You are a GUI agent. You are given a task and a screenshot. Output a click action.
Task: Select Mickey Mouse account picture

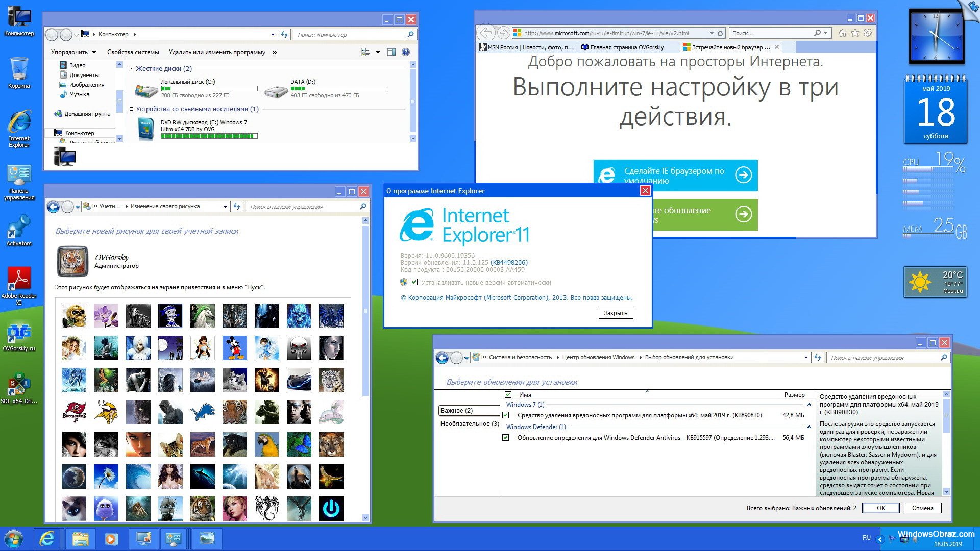(x=235, y=348)
